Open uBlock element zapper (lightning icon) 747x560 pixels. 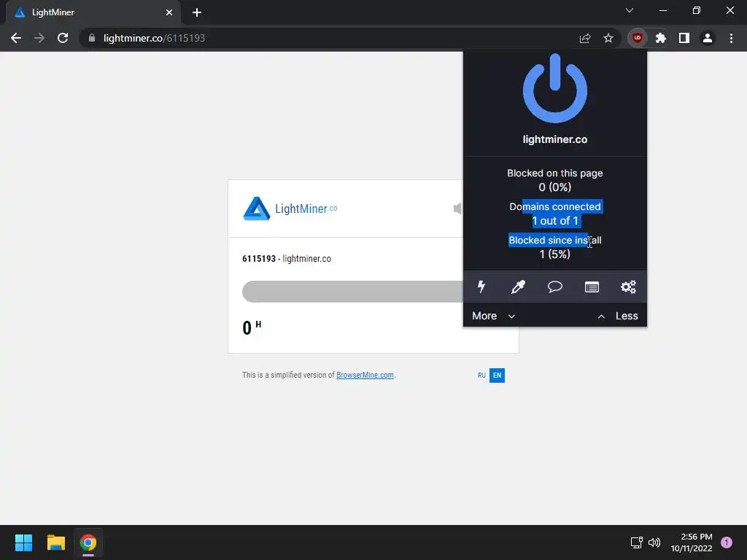[481, 287]
